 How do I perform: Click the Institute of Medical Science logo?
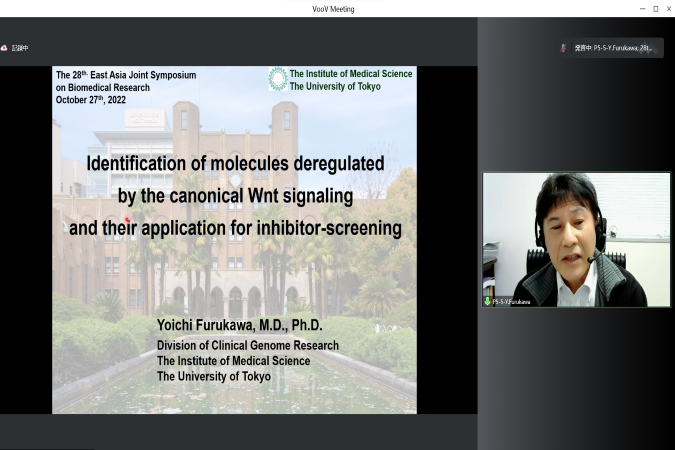pyautogui.click(x=278, y=79)
